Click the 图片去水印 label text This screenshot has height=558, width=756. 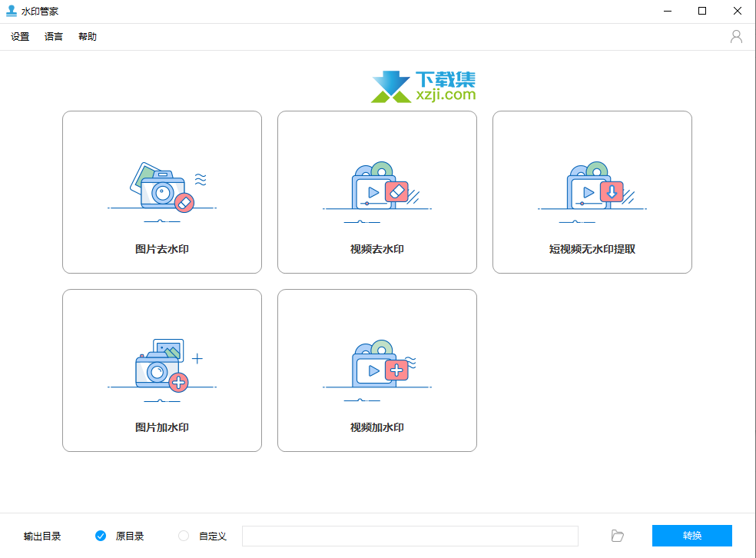pos(161,249)
